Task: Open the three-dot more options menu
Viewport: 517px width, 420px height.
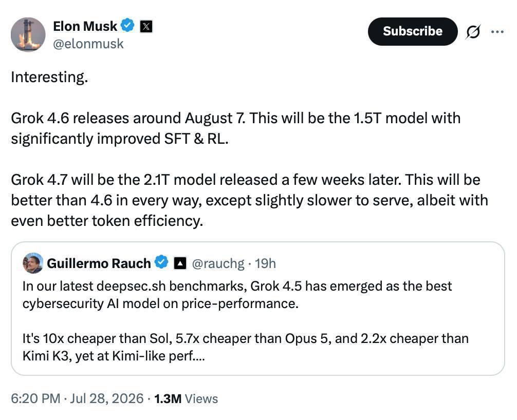Action: point(497,32)
